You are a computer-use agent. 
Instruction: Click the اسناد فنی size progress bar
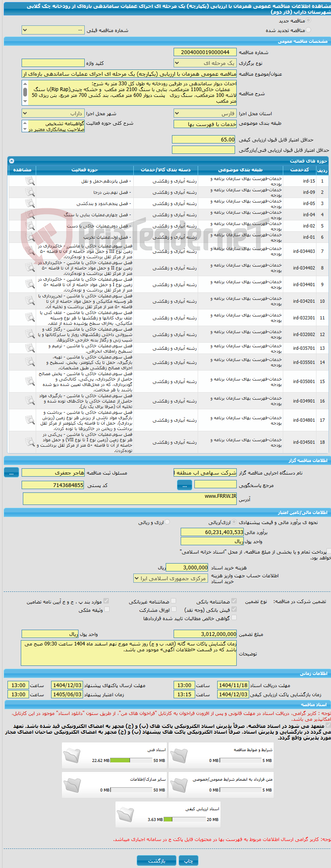132,760
